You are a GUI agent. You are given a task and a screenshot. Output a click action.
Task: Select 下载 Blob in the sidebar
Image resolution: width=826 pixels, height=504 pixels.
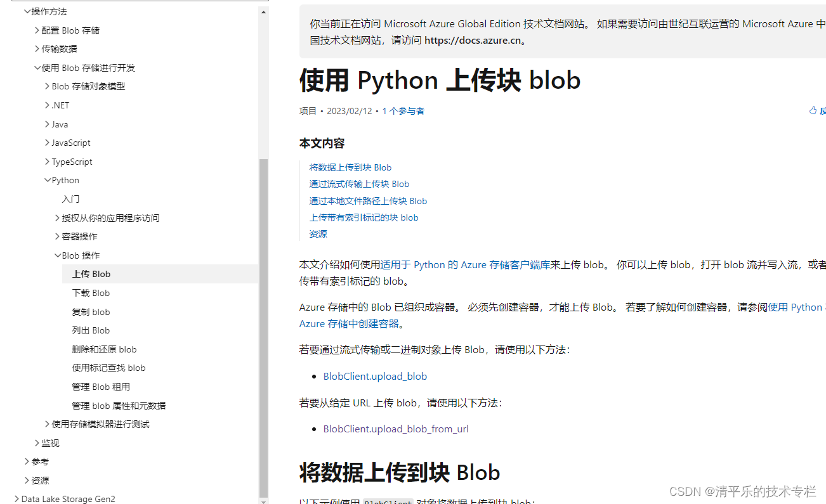(x=91, y=292)
